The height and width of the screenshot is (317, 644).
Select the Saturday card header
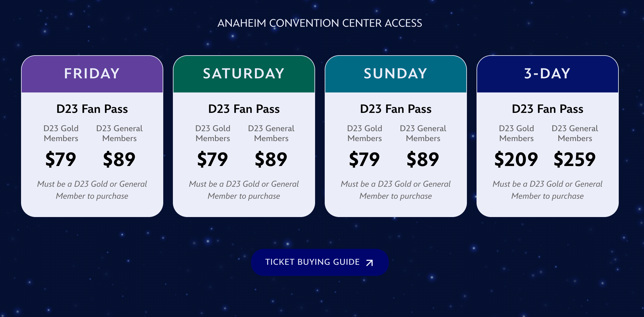244,74
